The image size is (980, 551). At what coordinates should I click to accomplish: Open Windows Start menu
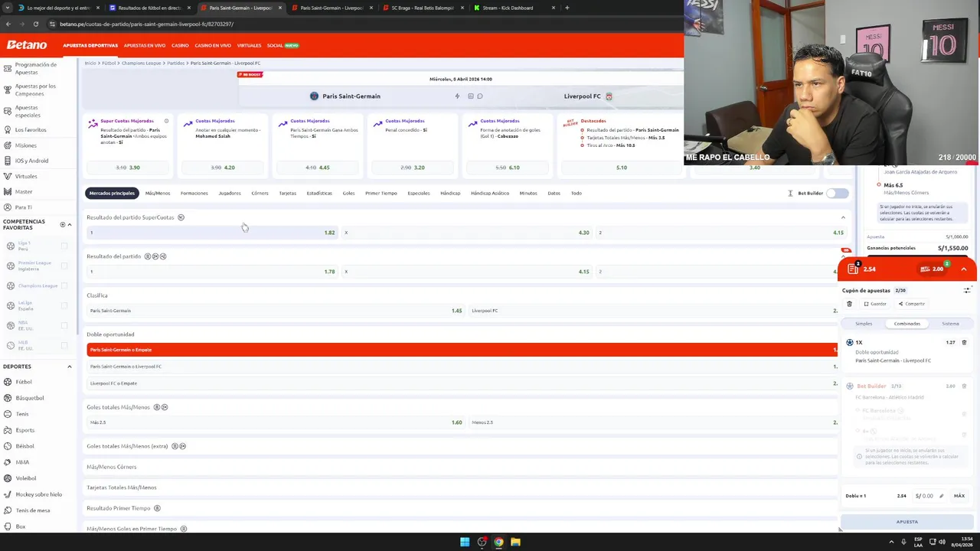(465, 542)
